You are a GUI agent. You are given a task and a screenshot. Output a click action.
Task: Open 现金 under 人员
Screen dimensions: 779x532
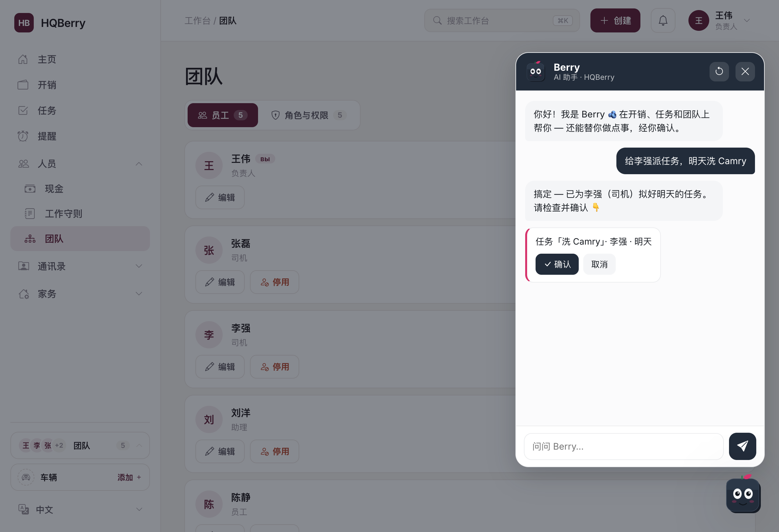(x=80, y=189)
